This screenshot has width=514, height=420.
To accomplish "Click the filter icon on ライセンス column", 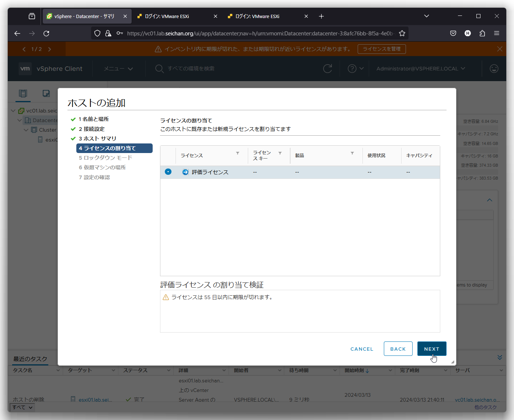I will (237, 153).
